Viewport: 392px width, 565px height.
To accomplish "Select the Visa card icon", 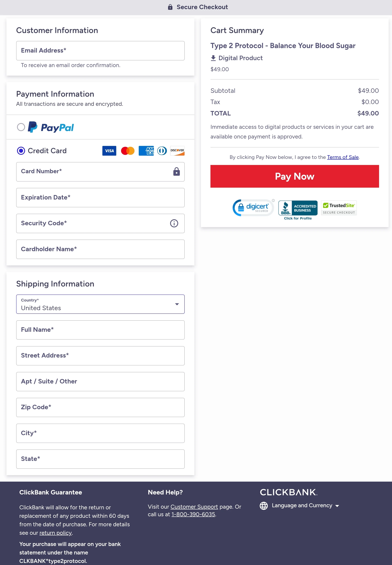I will click(109, 151).
